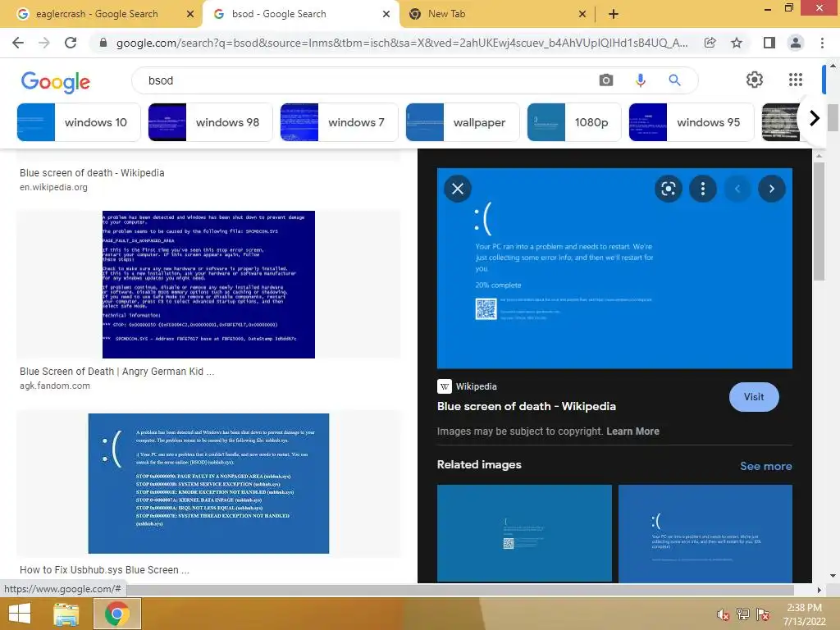Click the browser forward arrow
This screenshot has height=630, width=840.
(x=44, y=43)
